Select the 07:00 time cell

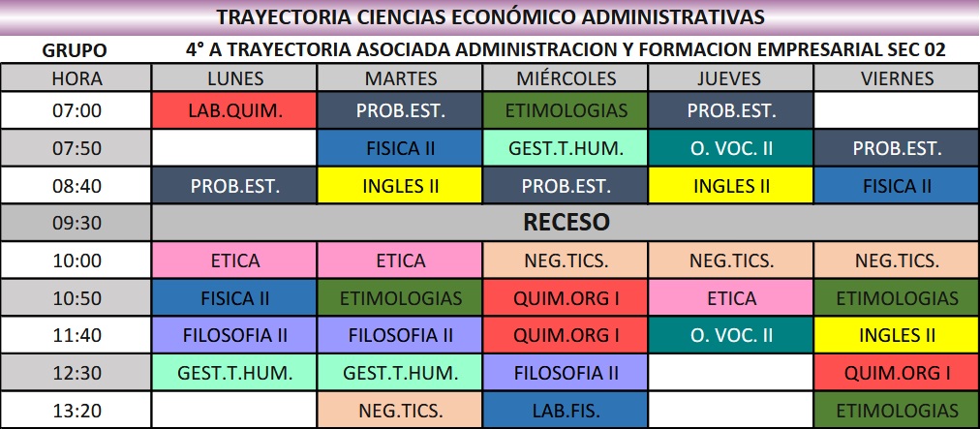pyautogui.click(x=77, y=110)
